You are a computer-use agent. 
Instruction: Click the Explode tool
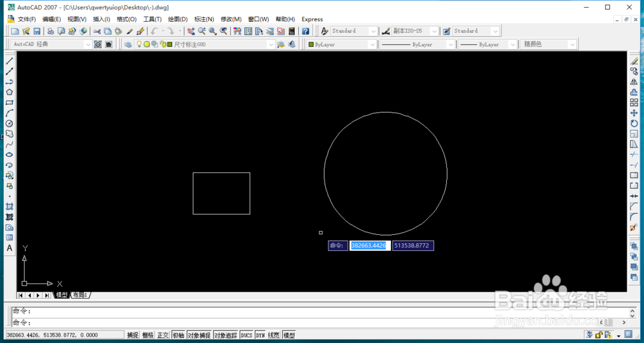click(634, 227)
